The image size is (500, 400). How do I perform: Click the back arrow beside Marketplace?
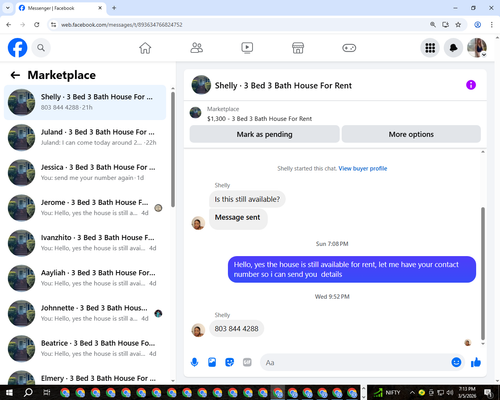click(x=15, y=75)
